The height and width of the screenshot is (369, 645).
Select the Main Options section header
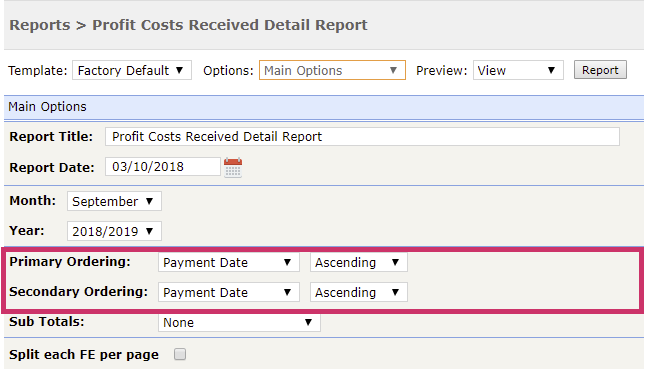point(324,107)
